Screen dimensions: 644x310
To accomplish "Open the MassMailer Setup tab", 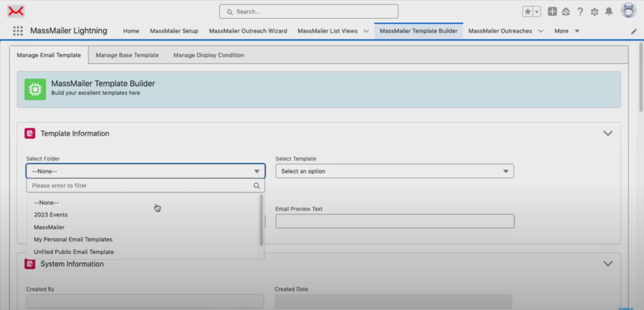I will point(174,31).
